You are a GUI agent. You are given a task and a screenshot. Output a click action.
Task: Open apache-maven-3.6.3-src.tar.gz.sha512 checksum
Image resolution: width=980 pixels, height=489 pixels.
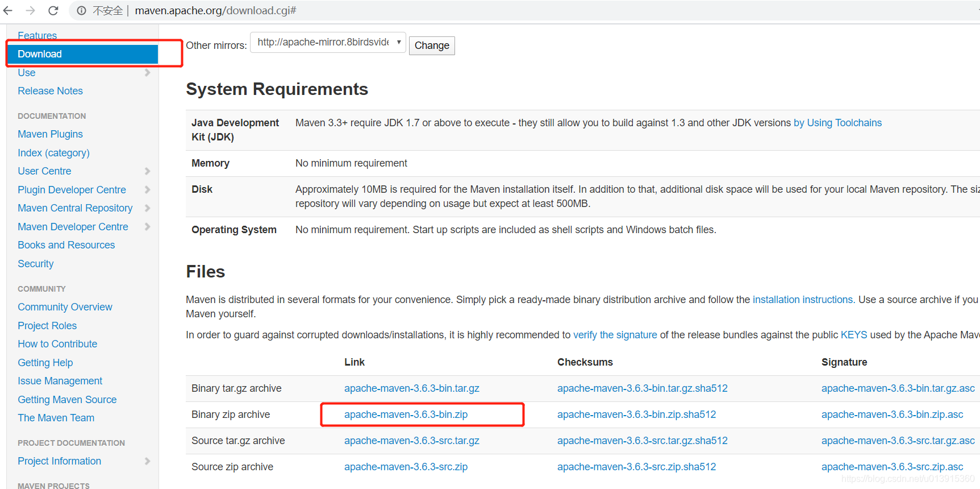point(643,441)
